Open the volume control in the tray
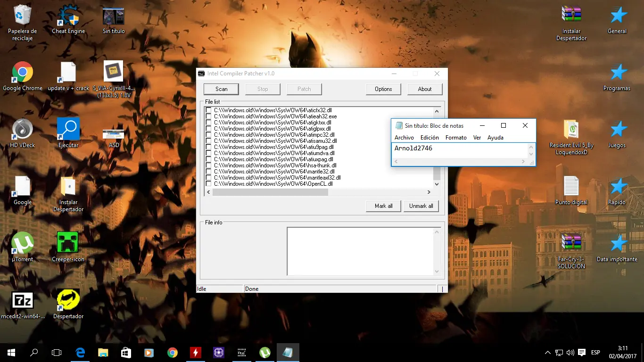This screenshot has height=362, width=644. [570, 353]
